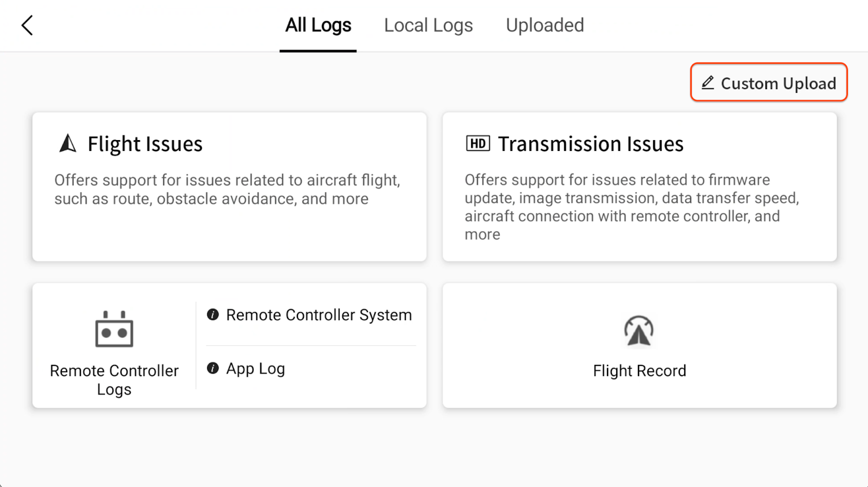Viewport: 868px width, 487px height.
Task: Go back using the arrow icon
Action: point(27,26)
